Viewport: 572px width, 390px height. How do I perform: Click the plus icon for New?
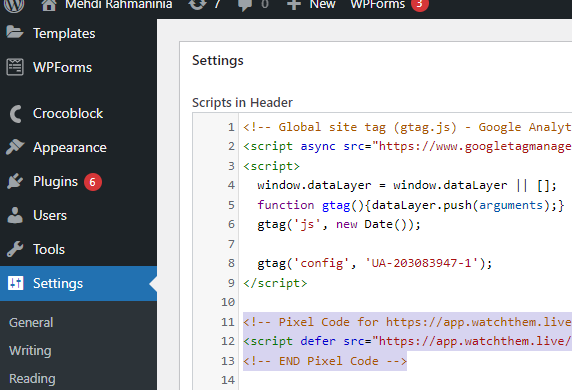coord(294,5)
